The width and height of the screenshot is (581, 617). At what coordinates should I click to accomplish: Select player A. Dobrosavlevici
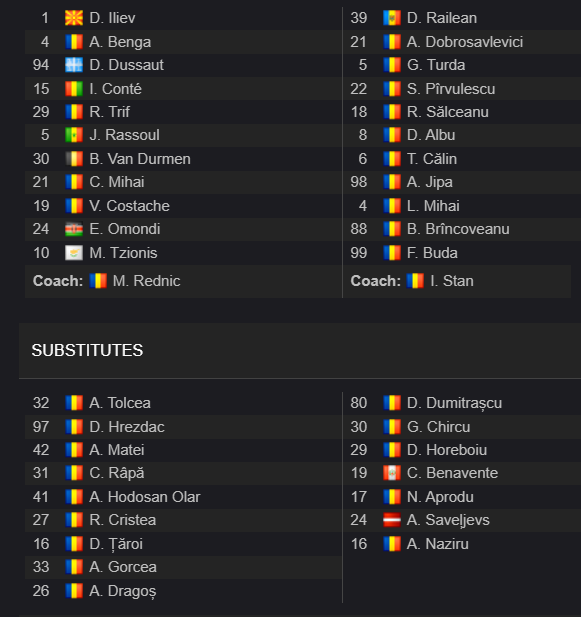(465, 42)
